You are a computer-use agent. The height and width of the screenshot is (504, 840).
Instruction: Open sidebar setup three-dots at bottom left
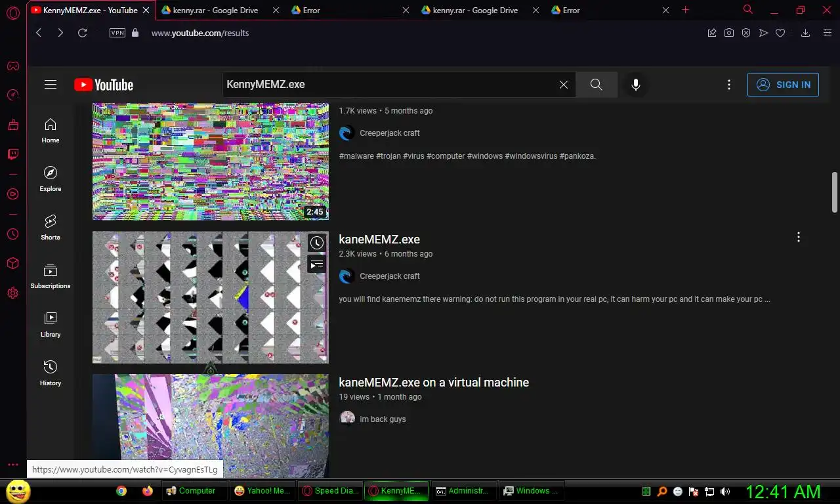coord(12,465)
